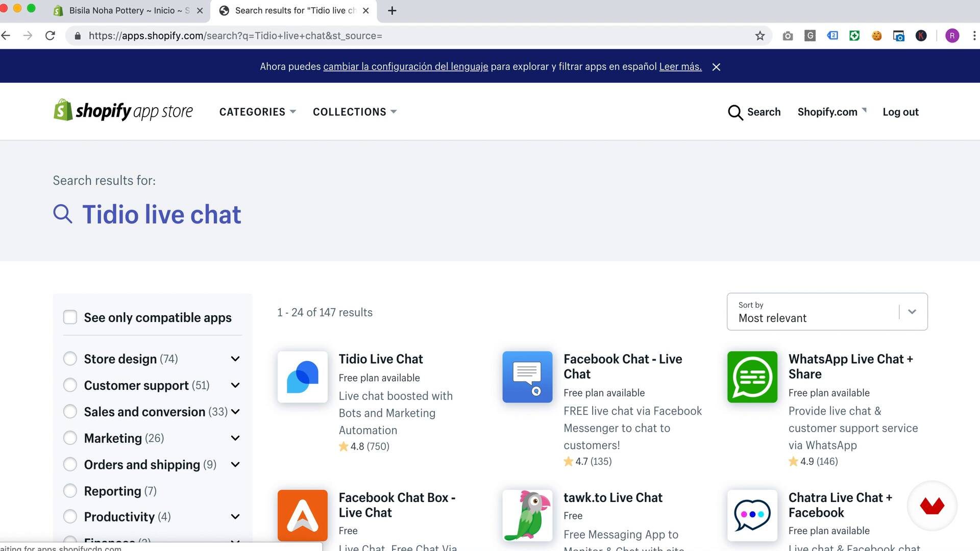Open the WhatsApp Live Chat + Share icon
Image resolution: width=980 pixels, height=551 pixels.
pyautogui.click(x=752, y=377)
